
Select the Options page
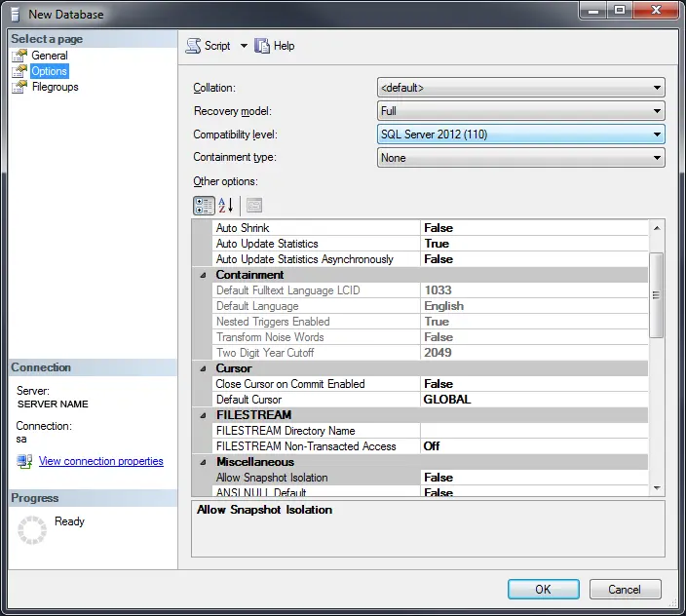pyautogui.click(x=49, y=71)
